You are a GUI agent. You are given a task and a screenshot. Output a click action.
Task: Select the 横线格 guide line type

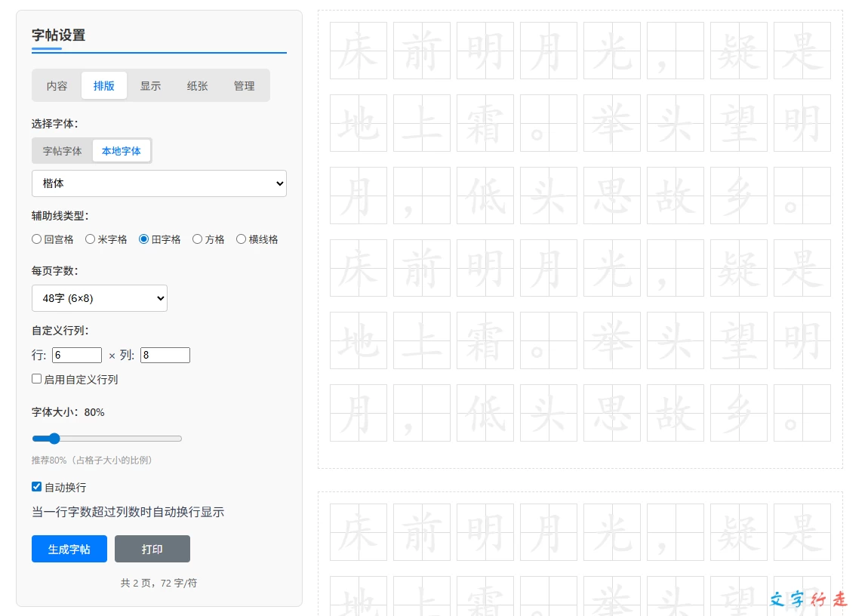click(241, 239)
